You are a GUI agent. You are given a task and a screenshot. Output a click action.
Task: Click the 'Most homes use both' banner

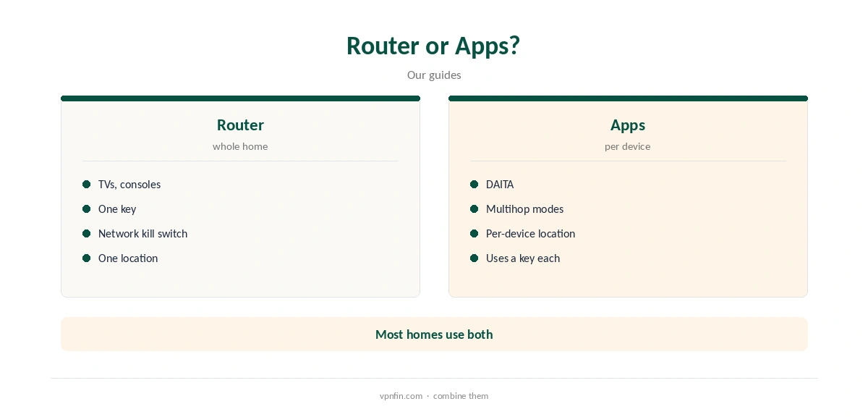coord(434,334)
